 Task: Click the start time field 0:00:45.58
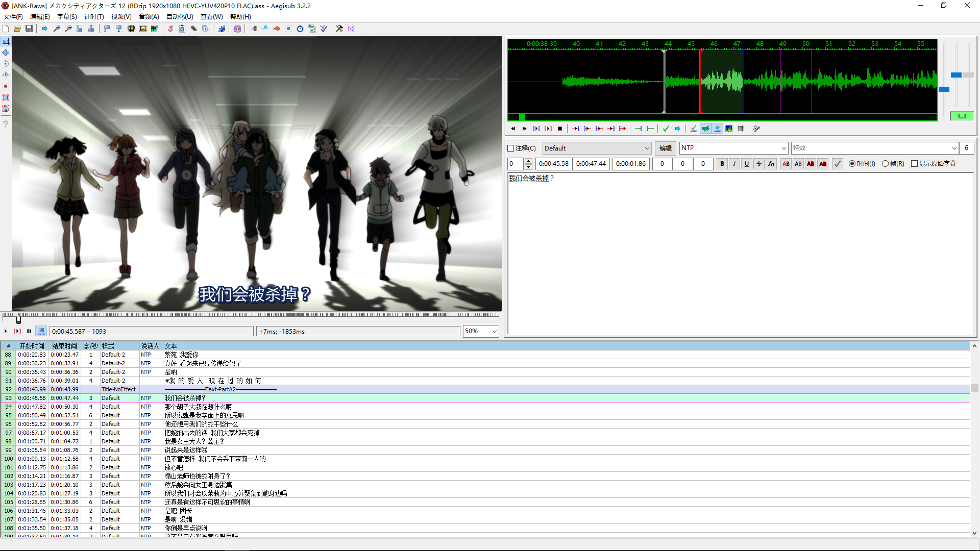point(554,164)
